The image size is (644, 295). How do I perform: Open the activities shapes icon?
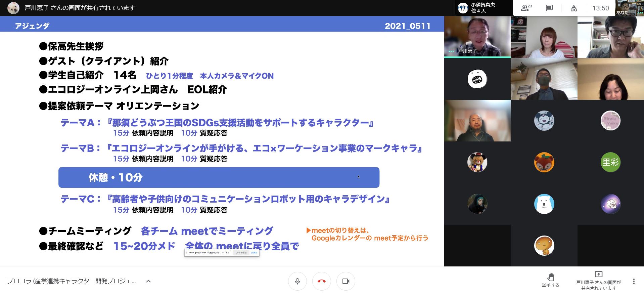574,8
